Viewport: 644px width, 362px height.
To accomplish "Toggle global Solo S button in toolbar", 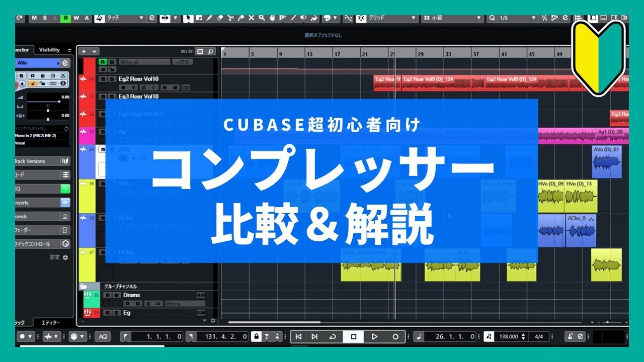I will click(45, 18).
